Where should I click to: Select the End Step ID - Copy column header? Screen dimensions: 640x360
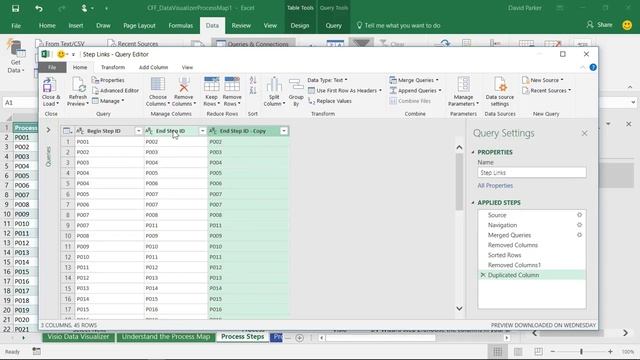[x=243, y=131]
